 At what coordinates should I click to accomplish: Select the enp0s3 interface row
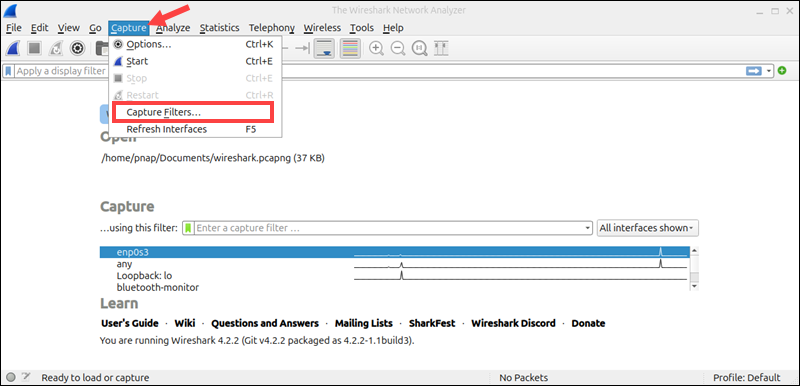click(x=394, y=252)
